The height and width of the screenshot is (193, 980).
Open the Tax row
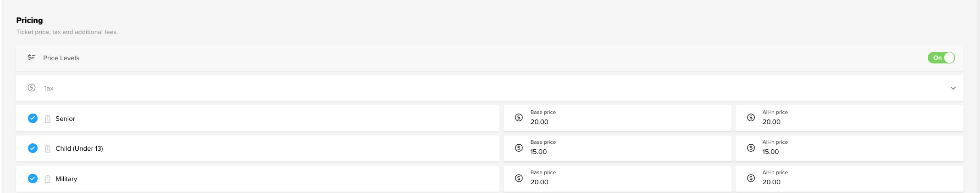pos(489,88)
